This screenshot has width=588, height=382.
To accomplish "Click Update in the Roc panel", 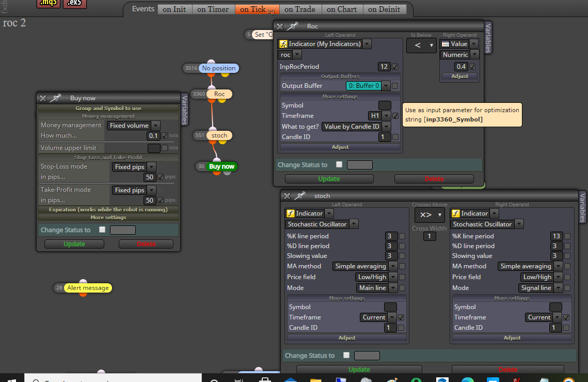I will point(329,179).
